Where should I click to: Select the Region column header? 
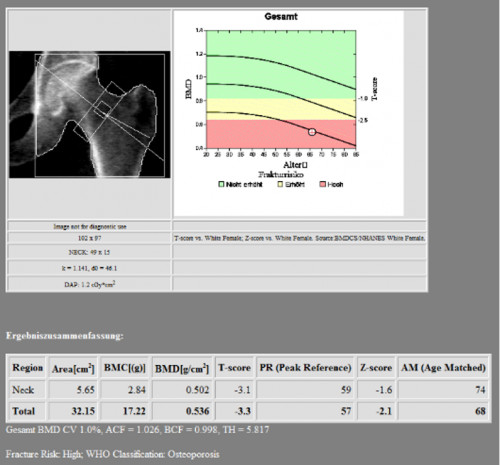point(28,367)
